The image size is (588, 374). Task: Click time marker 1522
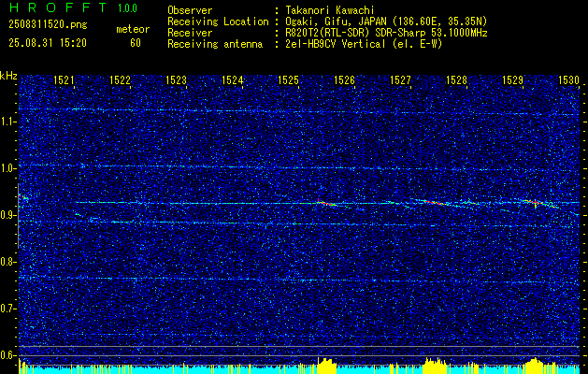click(120, 80)
